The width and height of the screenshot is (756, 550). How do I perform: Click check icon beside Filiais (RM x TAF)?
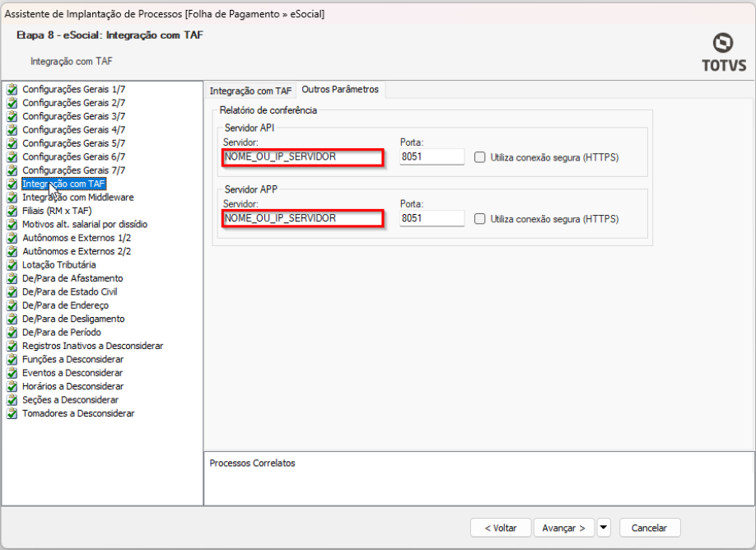(x=12, y=211)
